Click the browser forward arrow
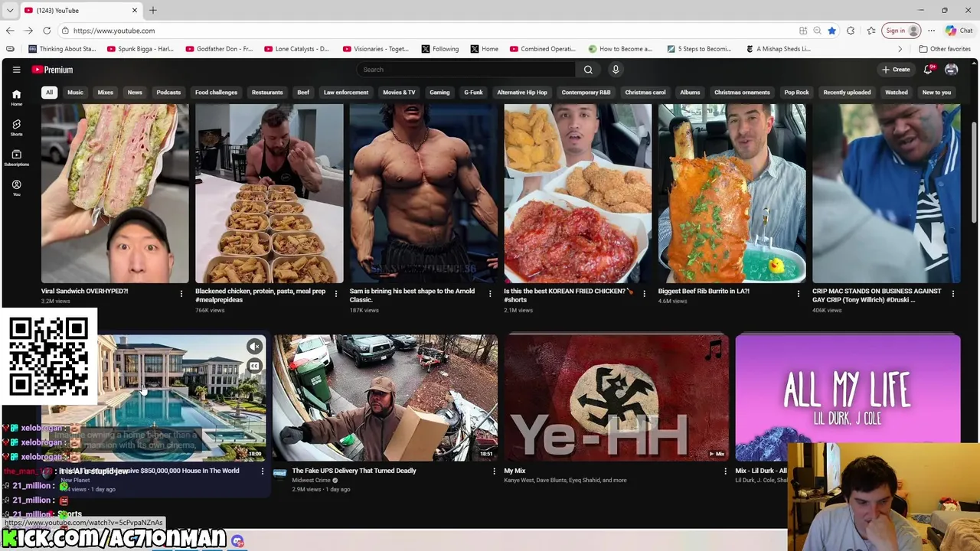The width and height of the screenshot is (980, 551). (28, 31)
